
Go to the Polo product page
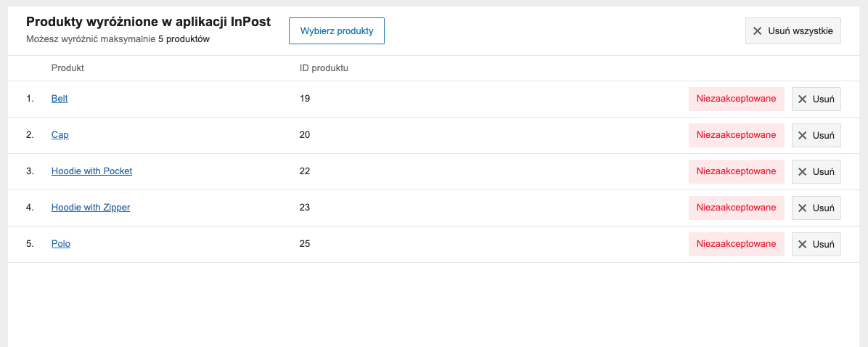point(61,244)
